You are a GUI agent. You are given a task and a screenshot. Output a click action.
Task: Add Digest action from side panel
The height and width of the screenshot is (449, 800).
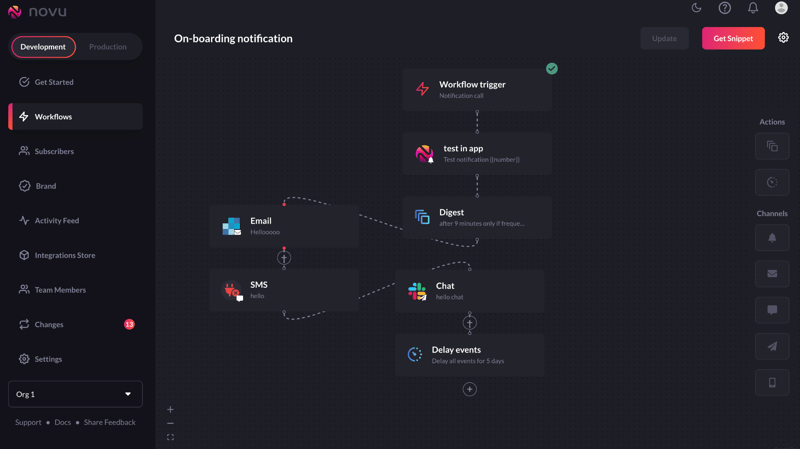(772, 146)
